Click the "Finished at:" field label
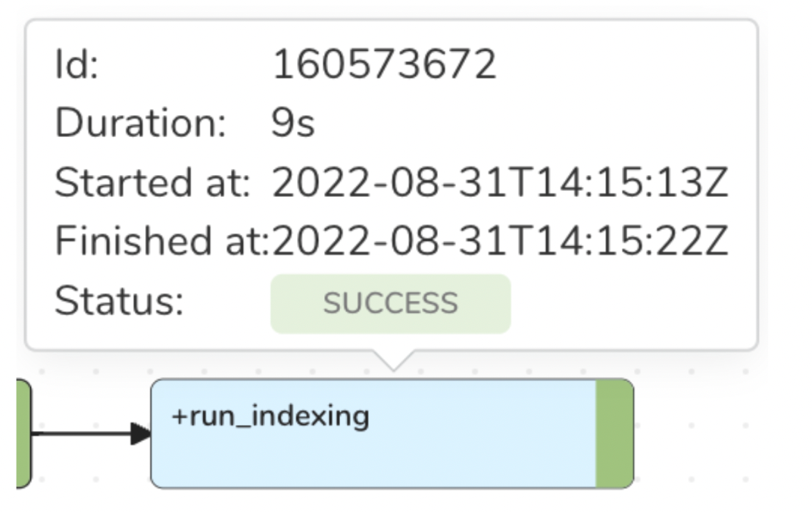The image size is (812, 512). pos(162,242)
